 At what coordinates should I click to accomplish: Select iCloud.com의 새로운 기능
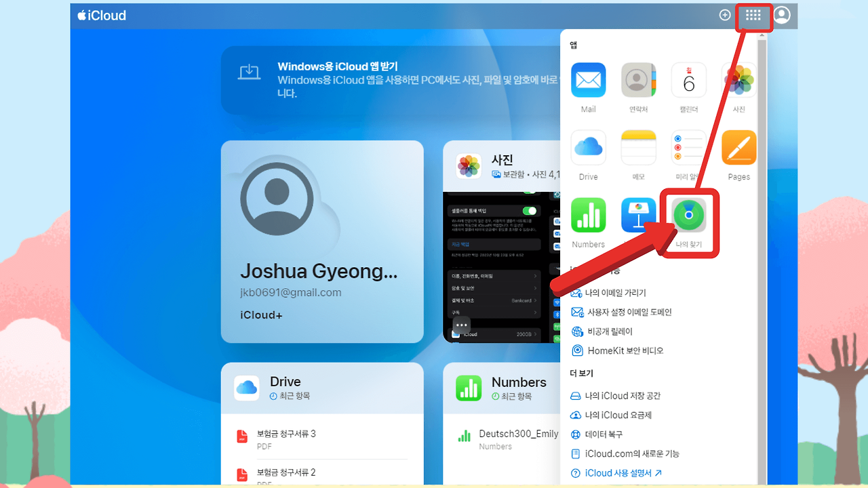tap(625, 453)
